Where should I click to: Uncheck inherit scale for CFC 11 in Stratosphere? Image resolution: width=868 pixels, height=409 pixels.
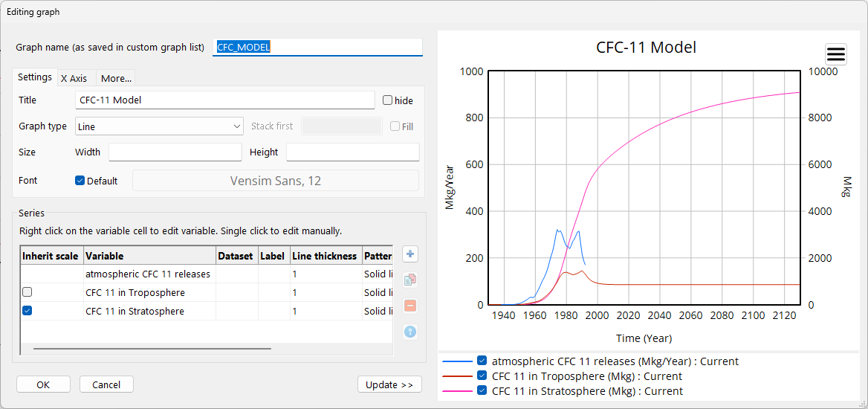[27, 312]
